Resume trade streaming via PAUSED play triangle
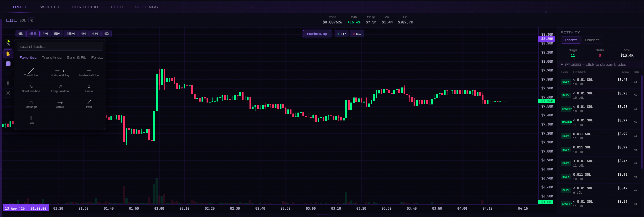The image size is (644, 217). click(x=562, y=64)
